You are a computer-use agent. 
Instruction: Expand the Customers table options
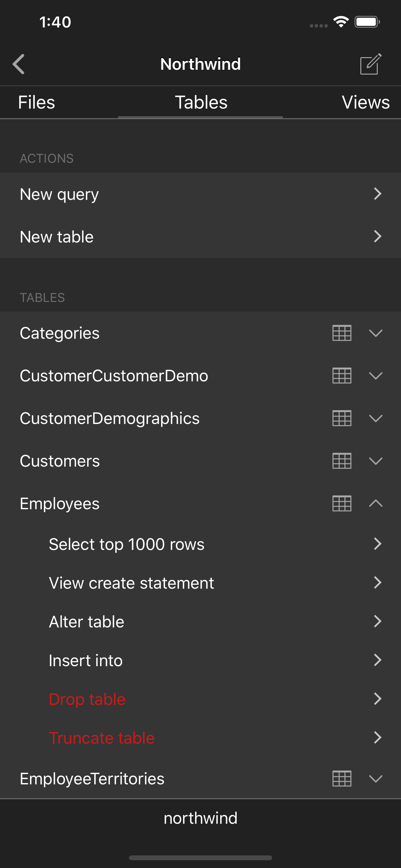click(376, 461)
